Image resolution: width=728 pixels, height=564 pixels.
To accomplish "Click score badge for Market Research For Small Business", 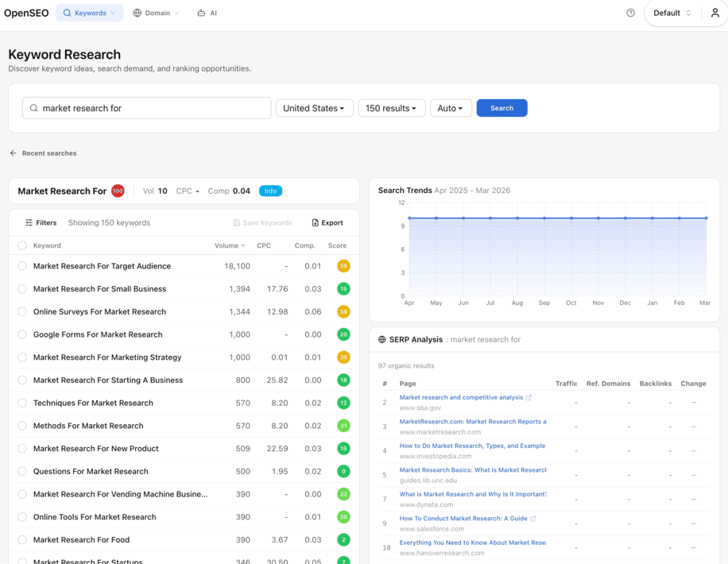I will pos(343,288).
